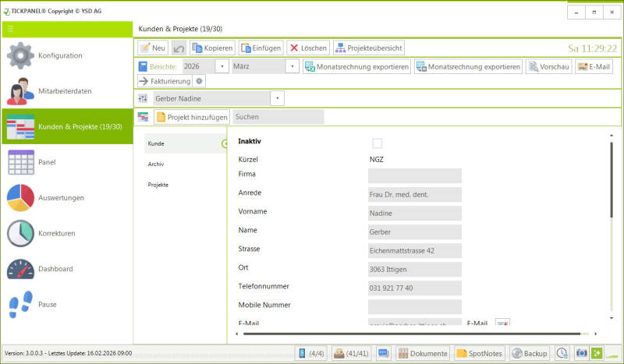
Task: Toggle the hamburger menu in green header
Action: tap(11, 29)
